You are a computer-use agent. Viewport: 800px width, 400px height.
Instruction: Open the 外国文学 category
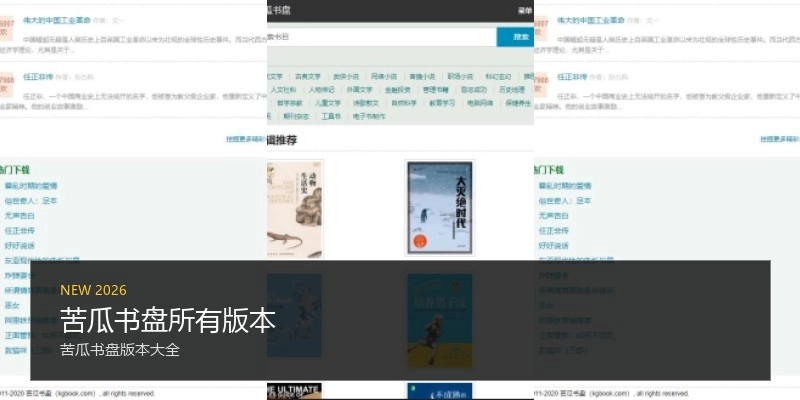click(360, 90)
